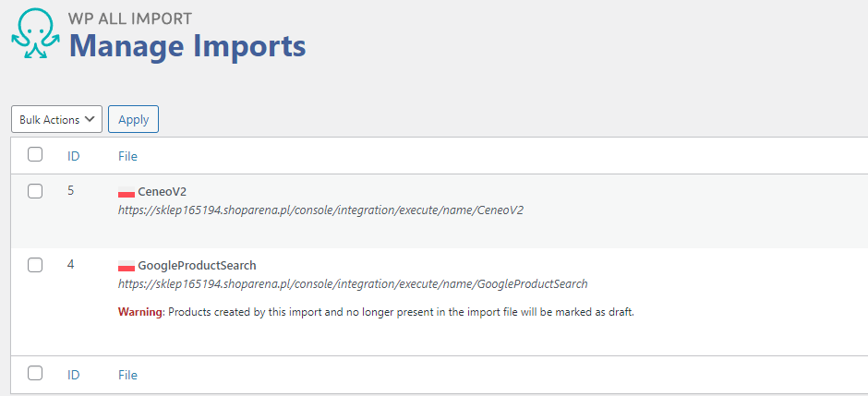Click the WP All Import octopus logo
The image size is (868, 396).
(x=35, y=34)
